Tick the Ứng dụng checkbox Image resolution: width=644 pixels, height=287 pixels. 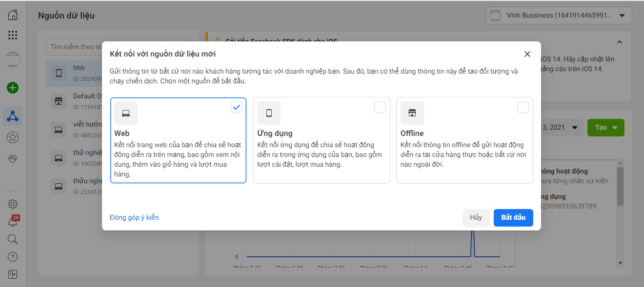(380, 107)
